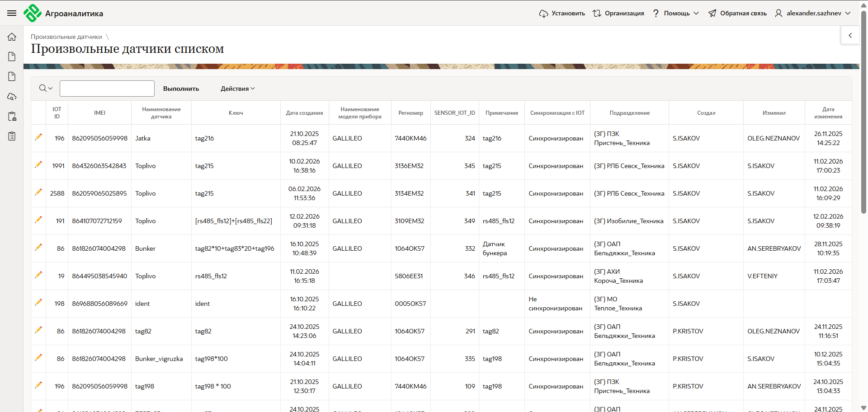Open the Организация menu item

[618, 13]
